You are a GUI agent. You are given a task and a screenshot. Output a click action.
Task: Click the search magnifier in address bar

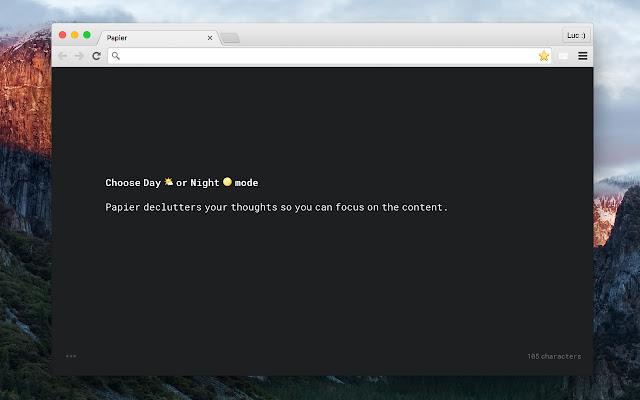point(117,56)
